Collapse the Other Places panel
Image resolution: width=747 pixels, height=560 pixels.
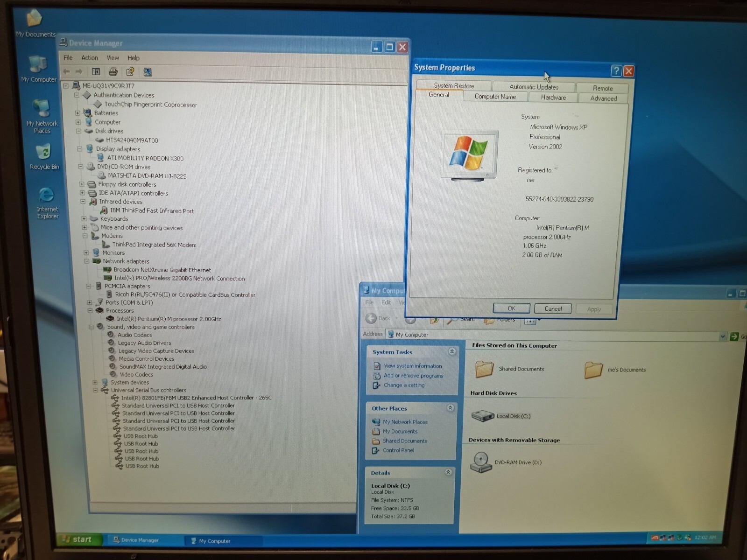451,408
